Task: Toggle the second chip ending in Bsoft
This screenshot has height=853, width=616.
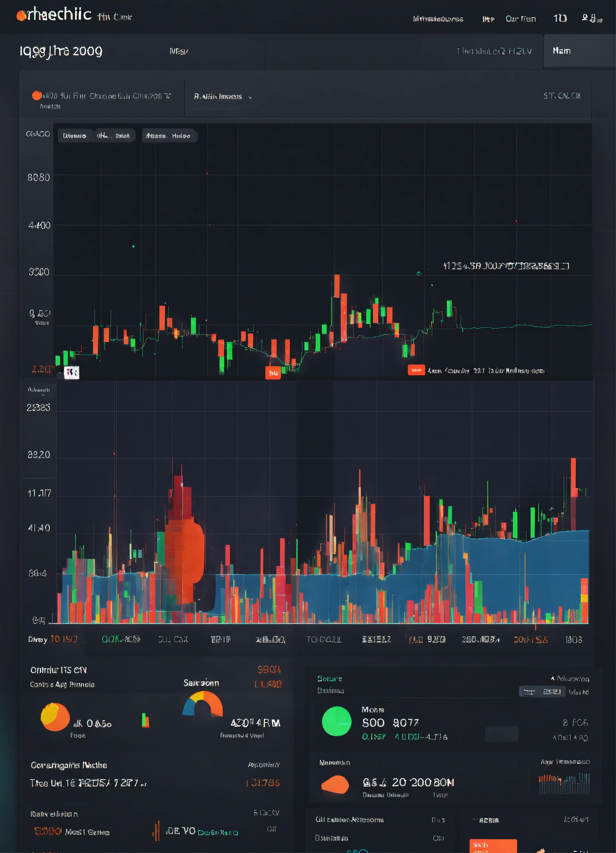Action: (114, 136)
